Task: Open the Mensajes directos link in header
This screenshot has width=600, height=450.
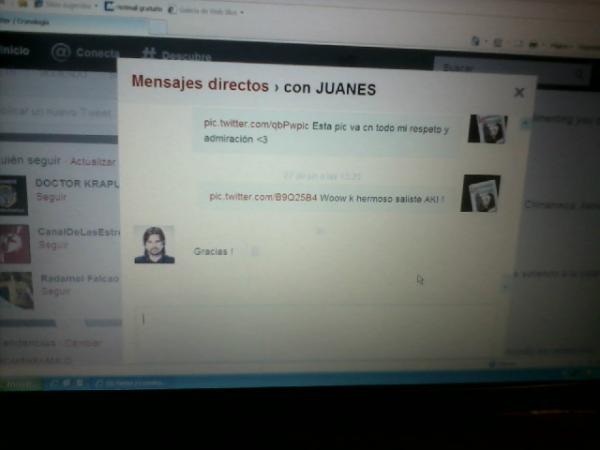Action: tap(200, 83)
